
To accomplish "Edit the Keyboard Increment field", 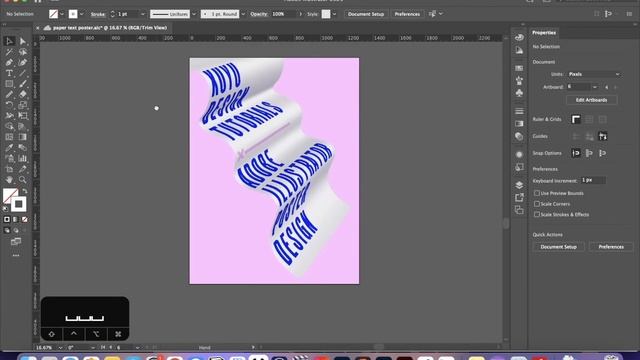I will pyautogui.click(x=593, y=180).
